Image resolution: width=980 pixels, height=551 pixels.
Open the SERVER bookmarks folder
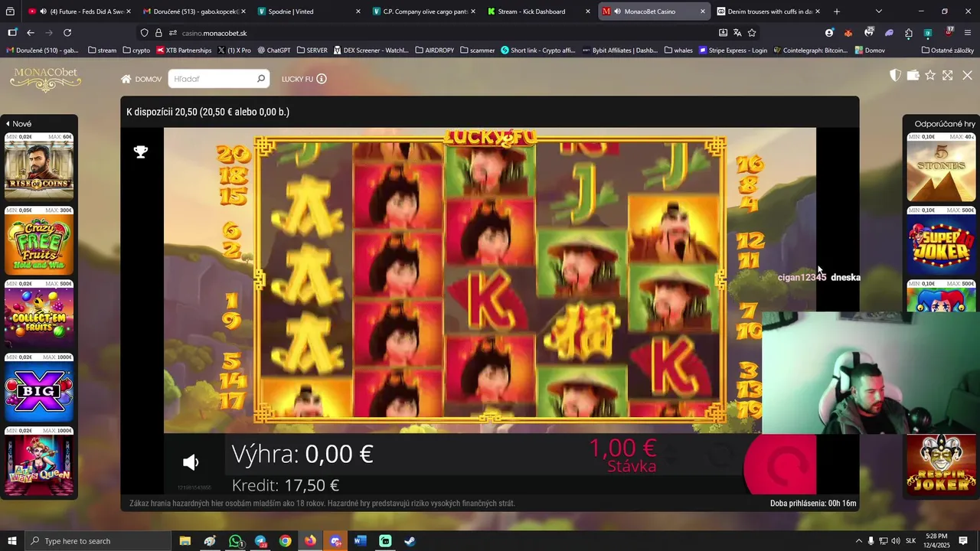tap(312, 51)
